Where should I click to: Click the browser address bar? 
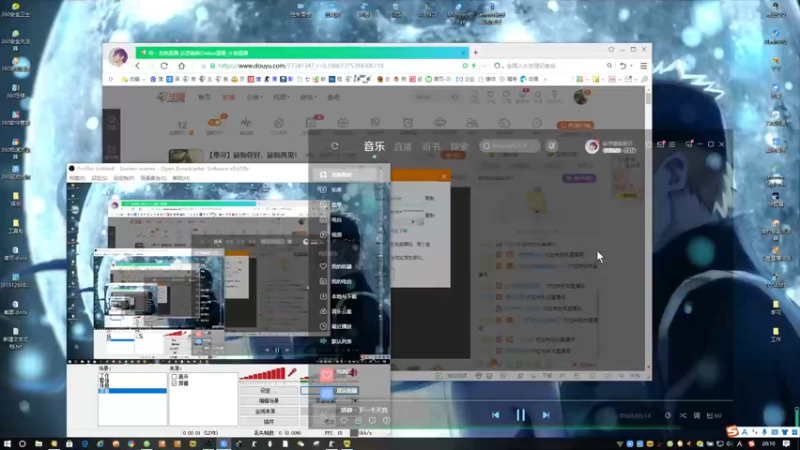[x=337, y=66]
